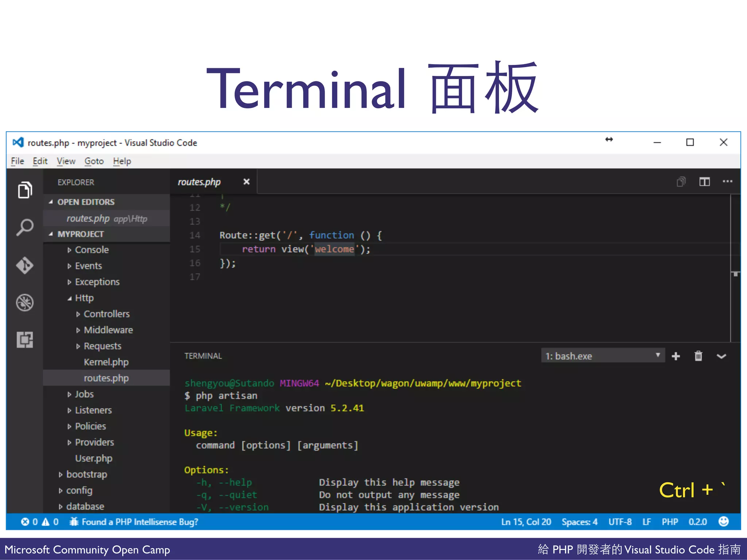Open the editor more actions ellipsis
Image resolution: width=747 pixels, height=560 pixels.
(728, 182)
